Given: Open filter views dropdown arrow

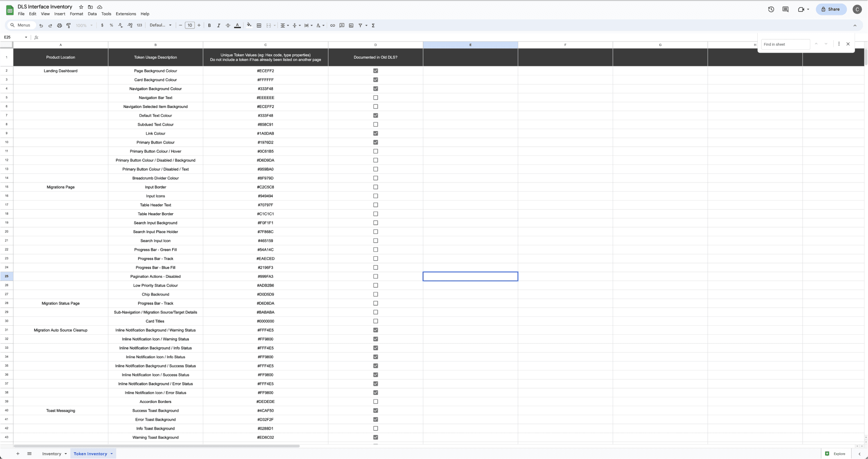Looking at the screenshot, I should click(x=366, y=26).
